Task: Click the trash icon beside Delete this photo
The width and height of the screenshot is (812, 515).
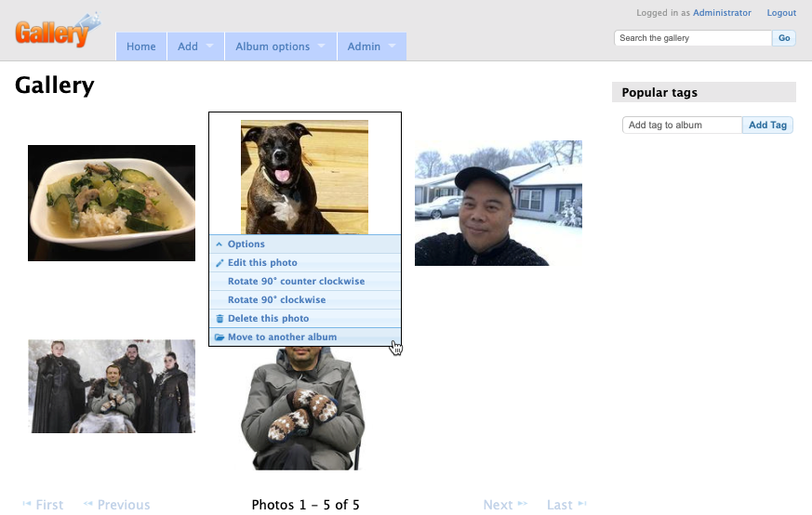Action: pyautogui.click(x=220, y=319)
